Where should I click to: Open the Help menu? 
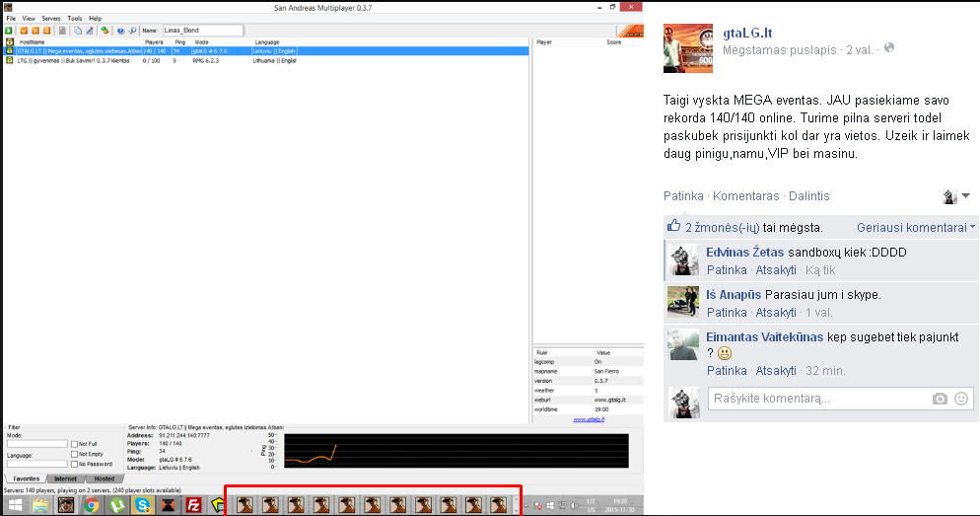(x=95, y=19)
